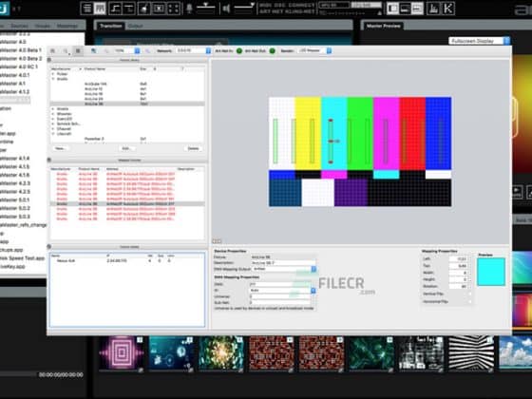
Task: Click the Rotation value stepper field
Action: (460, 286)
